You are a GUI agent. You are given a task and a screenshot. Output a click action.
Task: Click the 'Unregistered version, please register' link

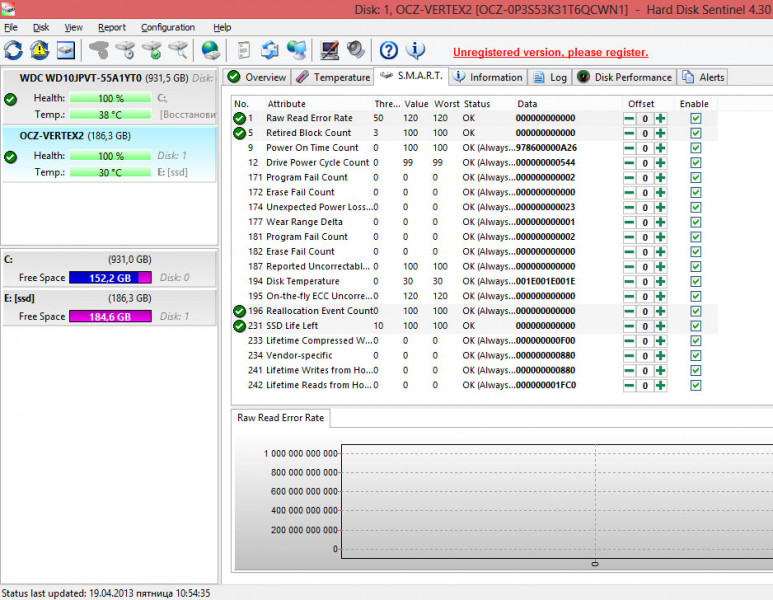[x=550, y=52]
